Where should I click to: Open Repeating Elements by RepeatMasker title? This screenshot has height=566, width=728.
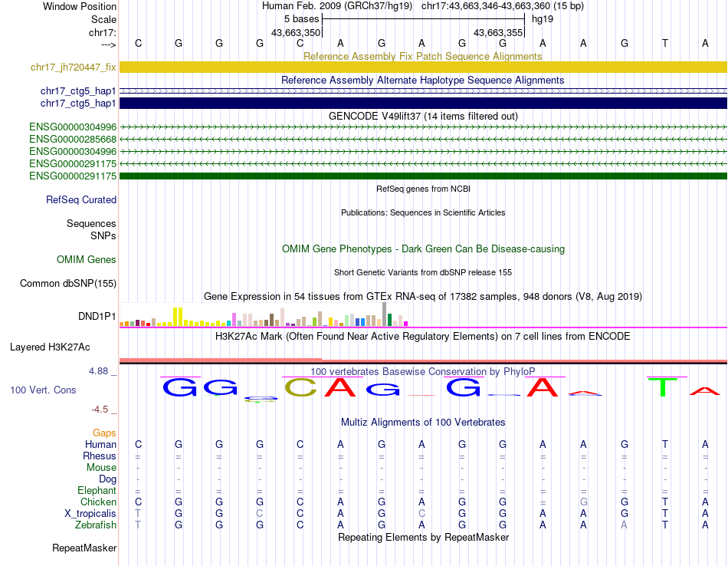coord(423,538)
